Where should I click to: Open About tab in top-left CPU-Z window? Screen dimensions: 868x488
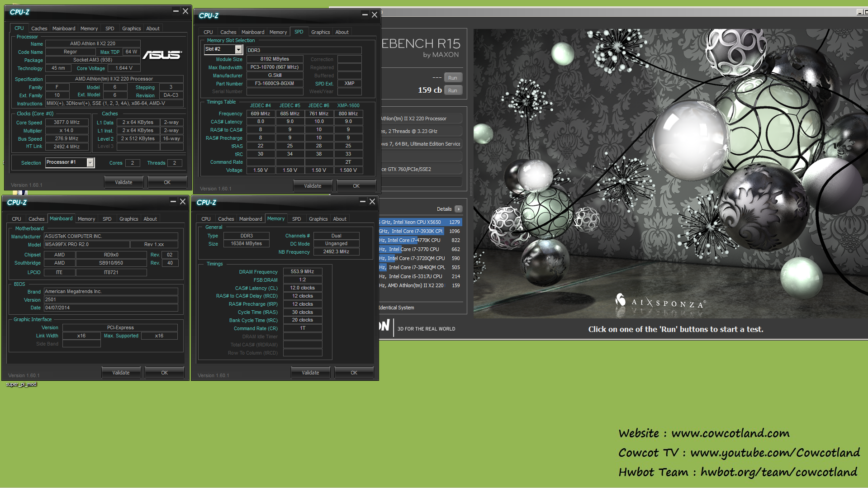(x=153, y=28)
